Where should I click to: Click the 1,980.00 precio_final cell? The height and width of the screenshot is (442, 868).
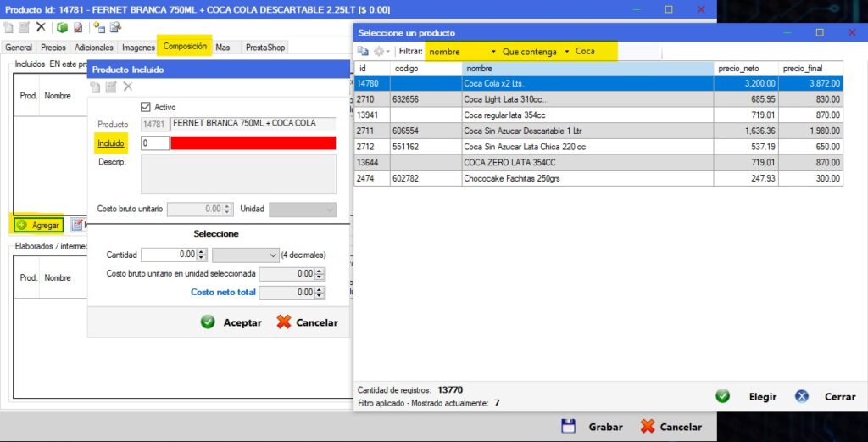click(x=811, y=131)
